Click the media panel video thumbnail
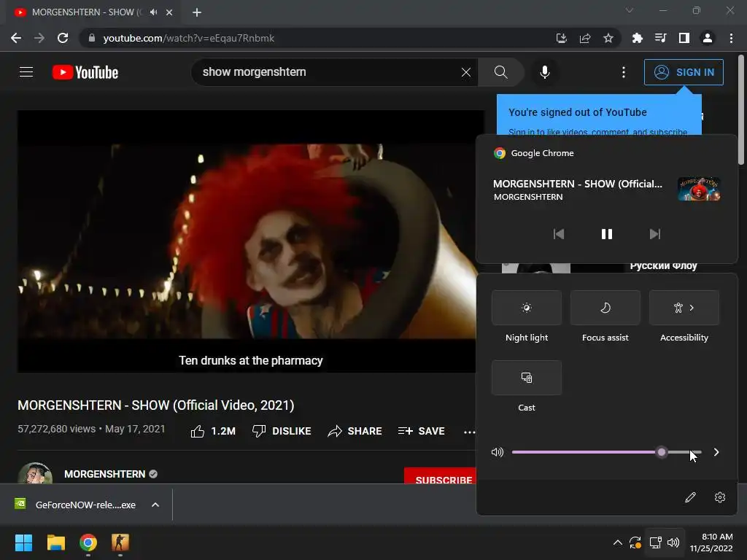 (x=699, y=189)
